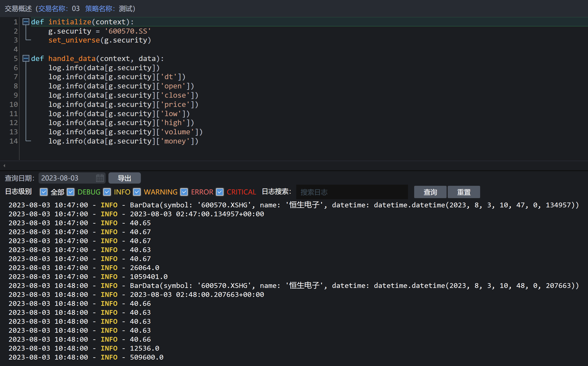Uncheck the INFO log level checkbox
Image resolution: width=588 pixels, height=366 pixels.
[x=107, y=192]
